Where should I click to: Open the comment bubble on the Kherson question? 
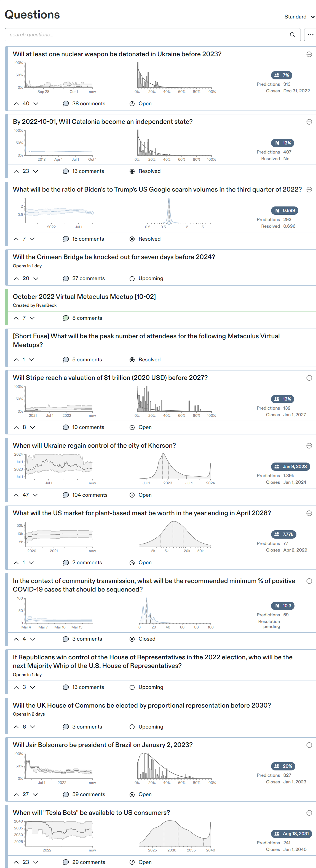click(66, 495)
